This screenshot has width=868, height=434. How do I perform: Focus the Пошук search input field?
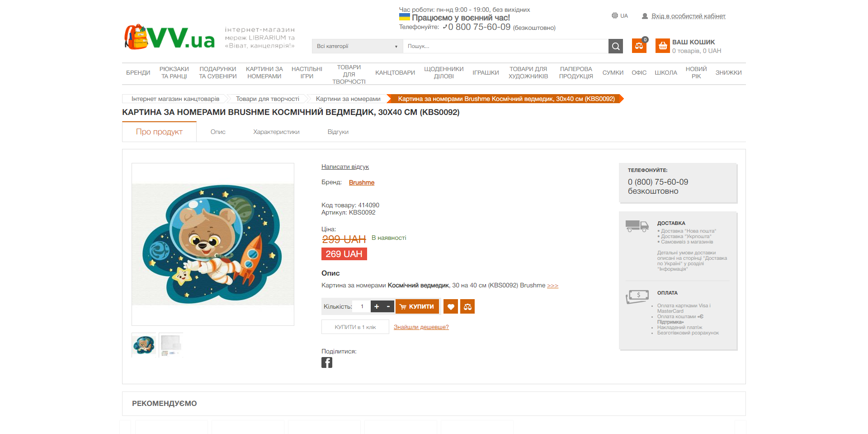[x=506, y=46]
